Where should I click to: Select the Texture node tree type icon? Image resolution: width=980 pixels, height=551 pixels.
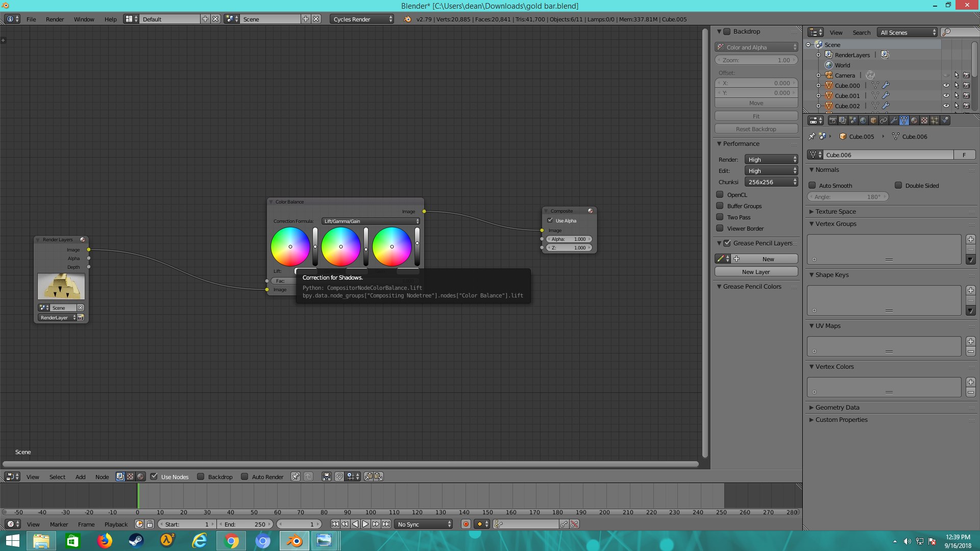pos(130,477)
